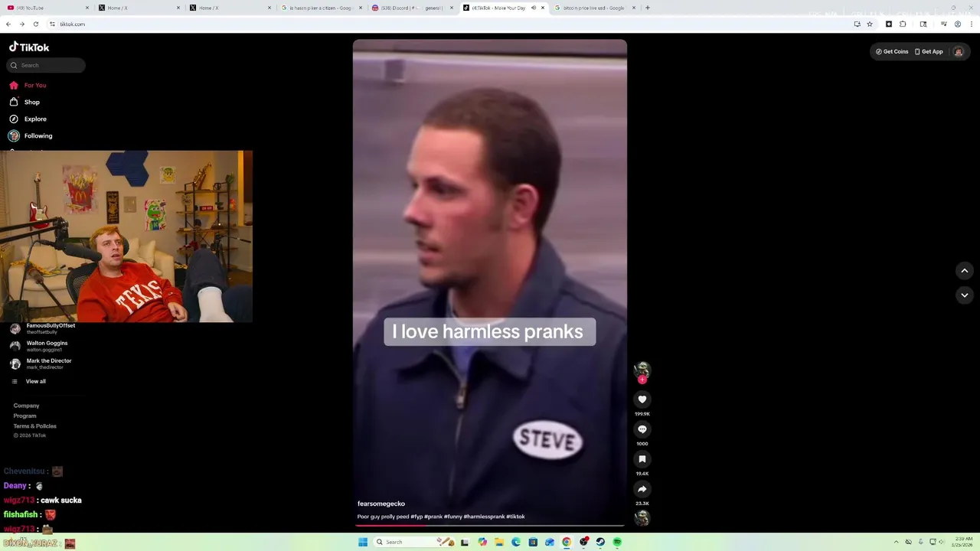980x551 pixels.
Task: Click Get Coins button
Action: pyautogui.click(x=892, y=51)
